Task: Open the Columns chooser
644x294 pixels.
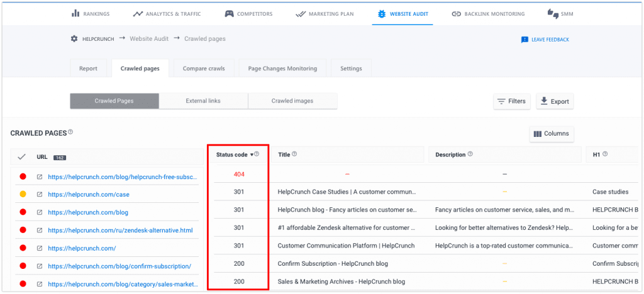Action: pos(552,134)
